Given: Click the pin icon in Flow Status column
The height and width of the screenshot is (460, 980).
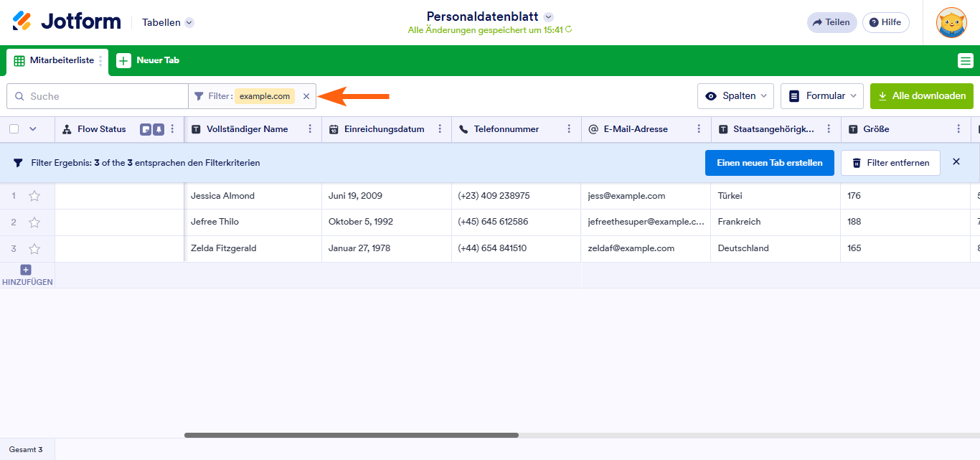Looking at the screenshot, I should coord(159,129).
